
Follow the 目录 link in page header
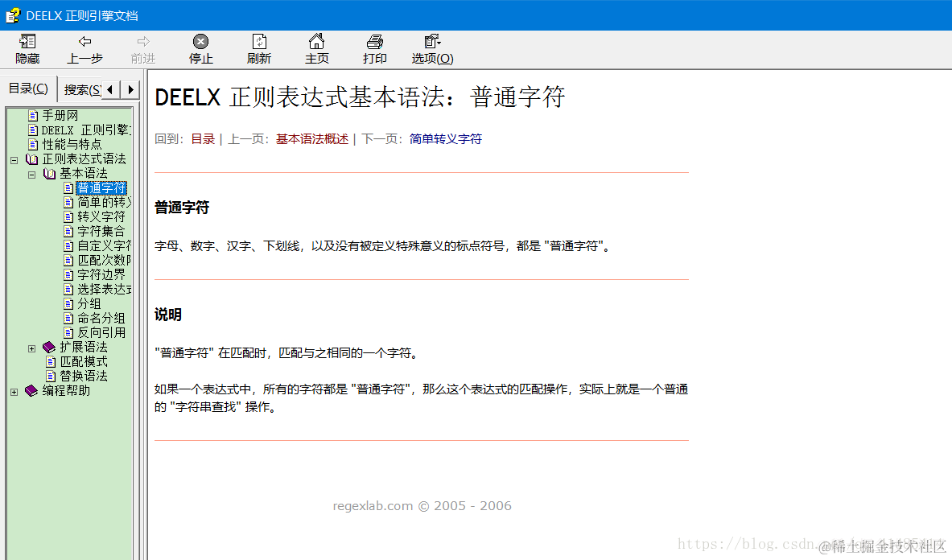(203, 139)
